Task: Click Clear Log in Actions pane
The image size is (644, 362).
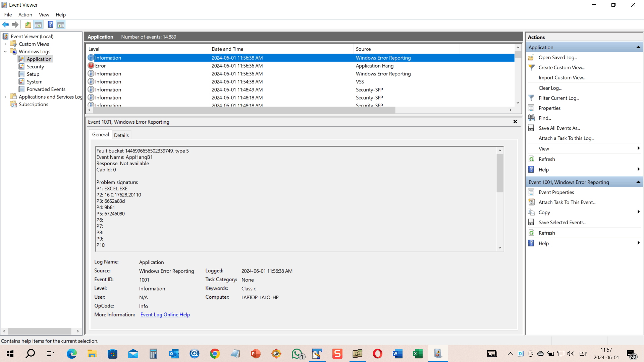Action: pyautogui.click(x=550, y=88)
